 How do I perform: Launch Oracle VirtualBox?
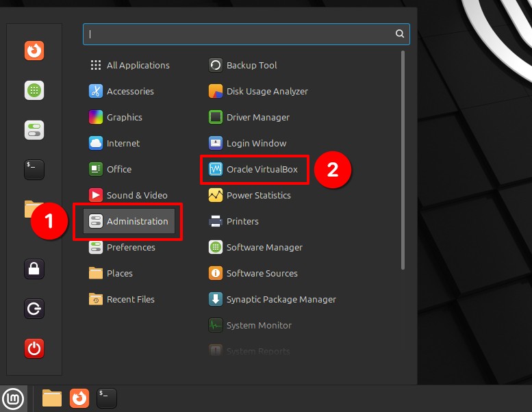[x=255, y=169]
